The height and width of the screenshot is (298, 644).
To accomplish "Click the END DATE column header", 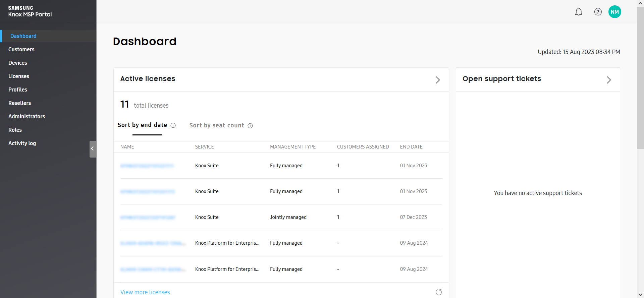I will click(x=411, y=147).
